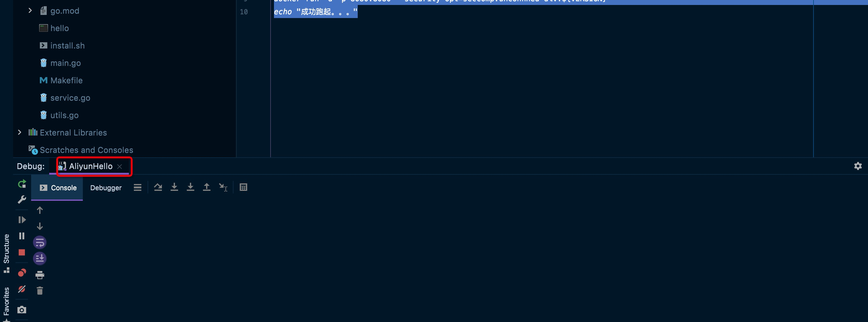View all breakpoints
Viewport: 868px width, 322px height.
click(21, 273)
